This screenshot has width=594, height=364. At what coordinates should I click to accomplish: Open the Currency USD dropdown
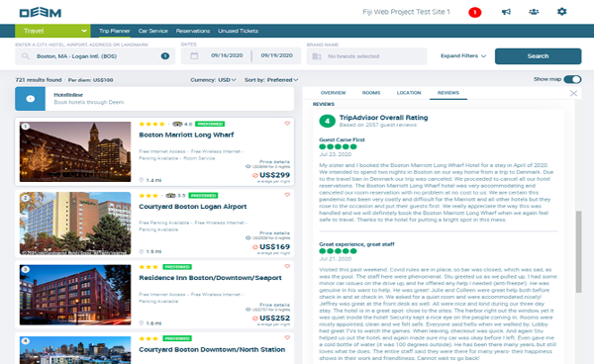[213, 80]
